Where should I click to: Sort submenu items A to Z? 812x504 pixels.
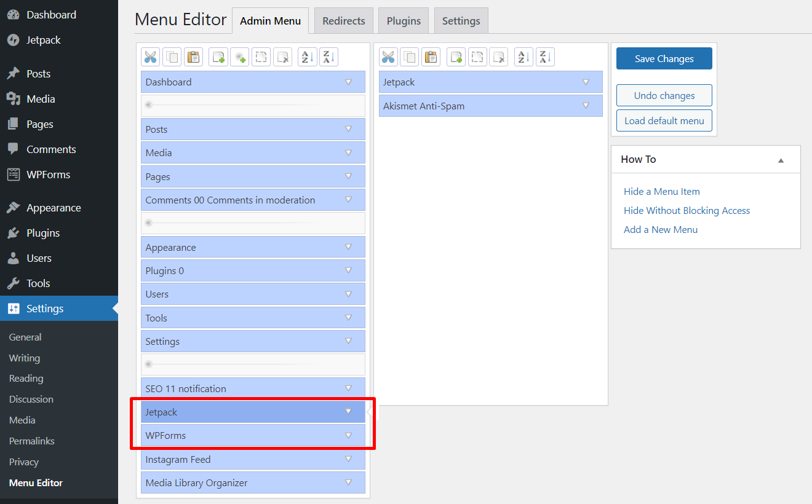[x=523, y=57]
